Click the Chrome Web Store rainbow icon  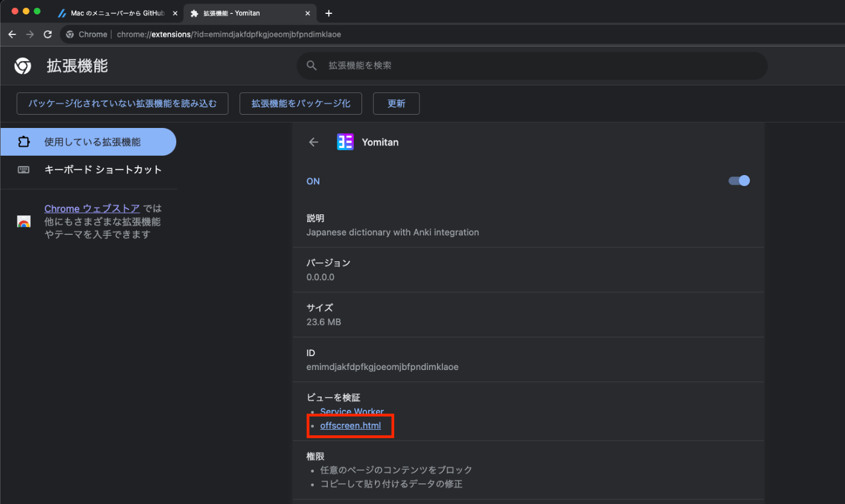(x=24, y=222)
